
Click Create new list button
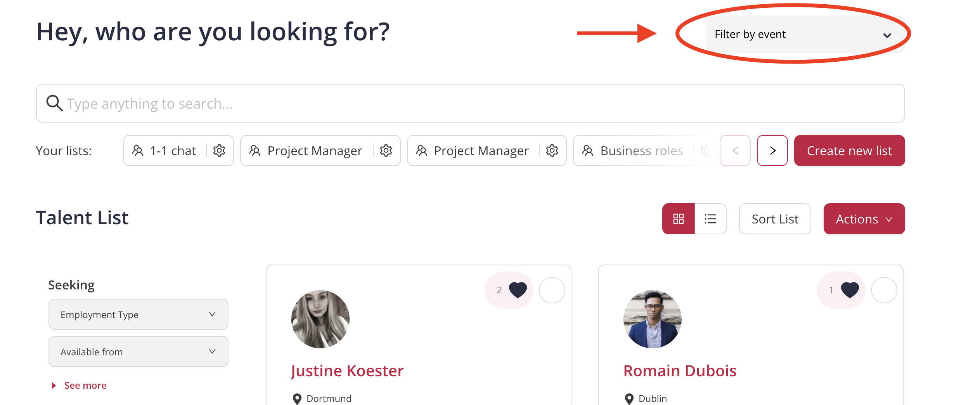coord(850,151)
